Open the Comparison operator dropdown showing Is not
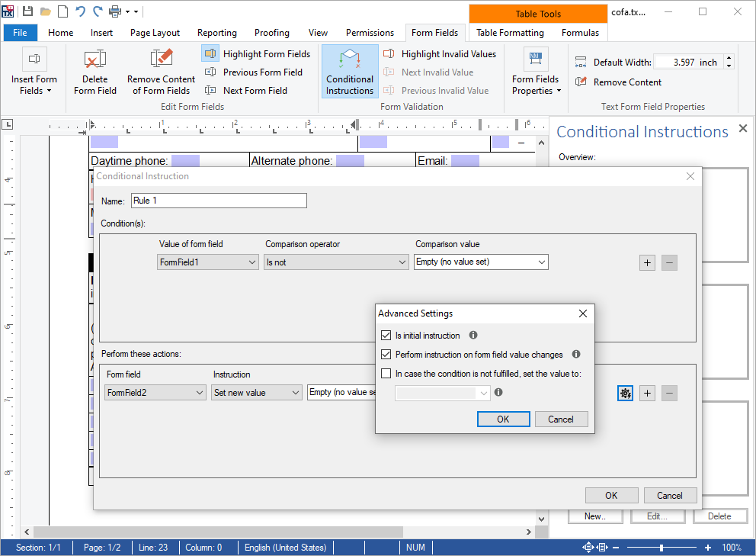 335,262
